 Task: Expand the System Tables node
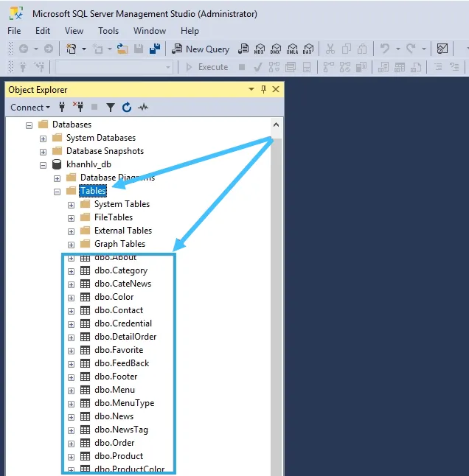[x=71, y=205]
